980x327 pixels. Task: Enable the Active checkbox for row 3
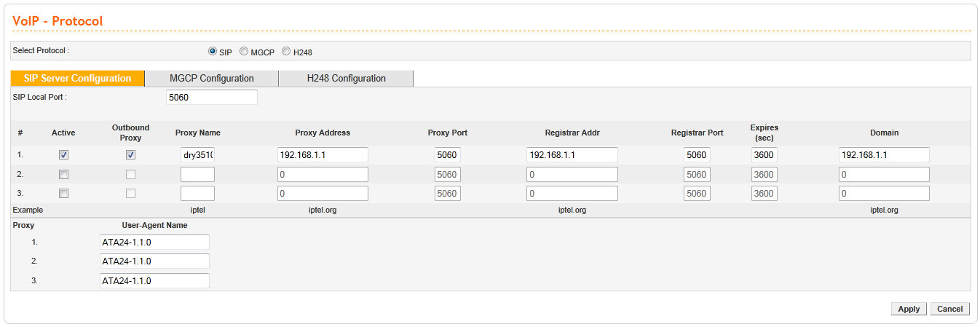click(63, 194)
